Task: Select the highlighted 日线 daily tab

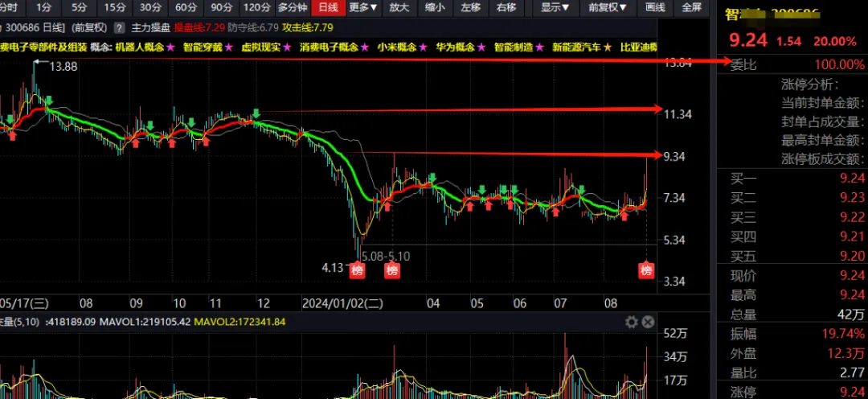Action: (x=330, y=7)
